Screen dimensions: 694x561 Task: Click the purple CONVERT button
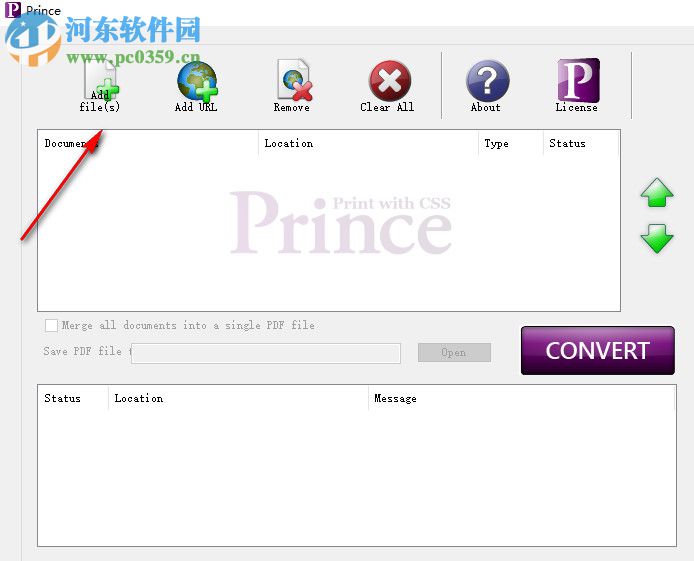click(598, 351)
